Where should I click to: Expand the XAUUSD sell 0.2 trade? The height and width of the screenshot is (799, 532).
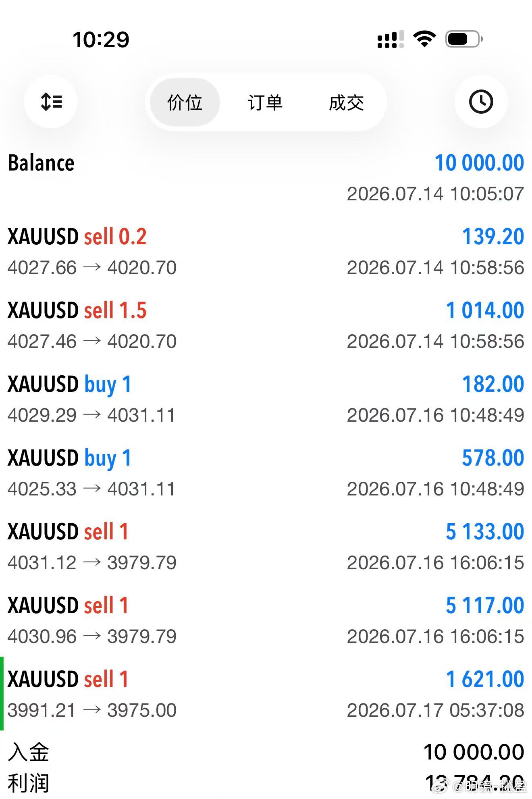tap(266, 252)
